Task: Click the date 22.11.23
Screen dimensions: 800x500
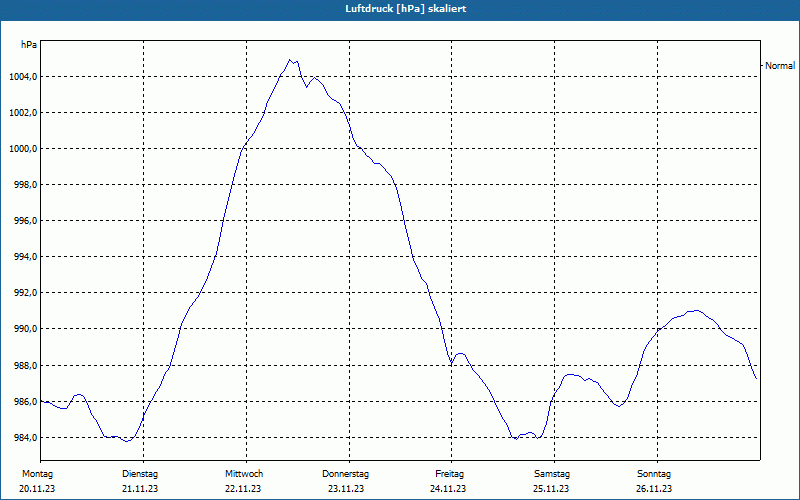Action: (x=243, y=489)
